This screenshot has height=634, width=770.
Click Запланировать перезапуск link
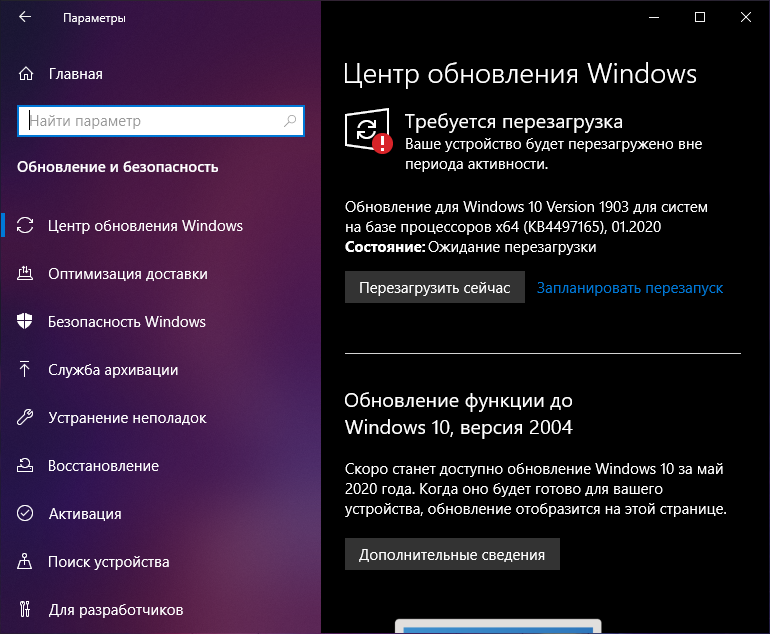pos(630,288)
